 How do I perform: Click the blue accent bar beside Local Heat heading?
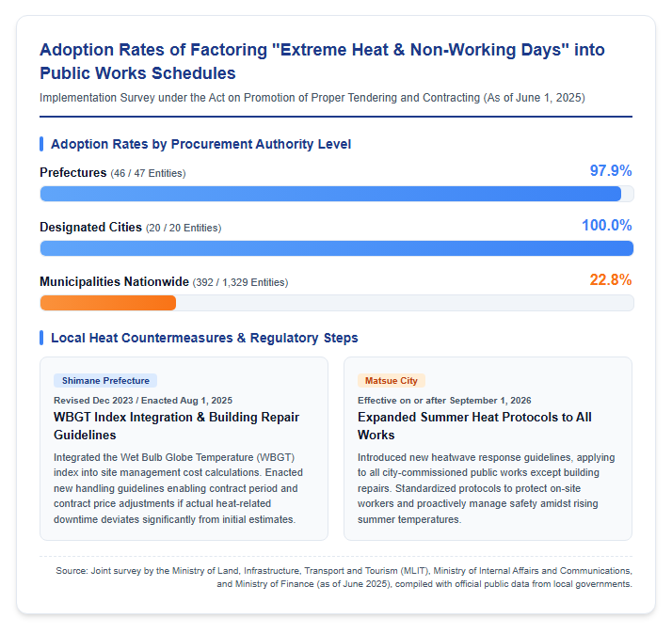pyautogui.click(x=41, y=338)
